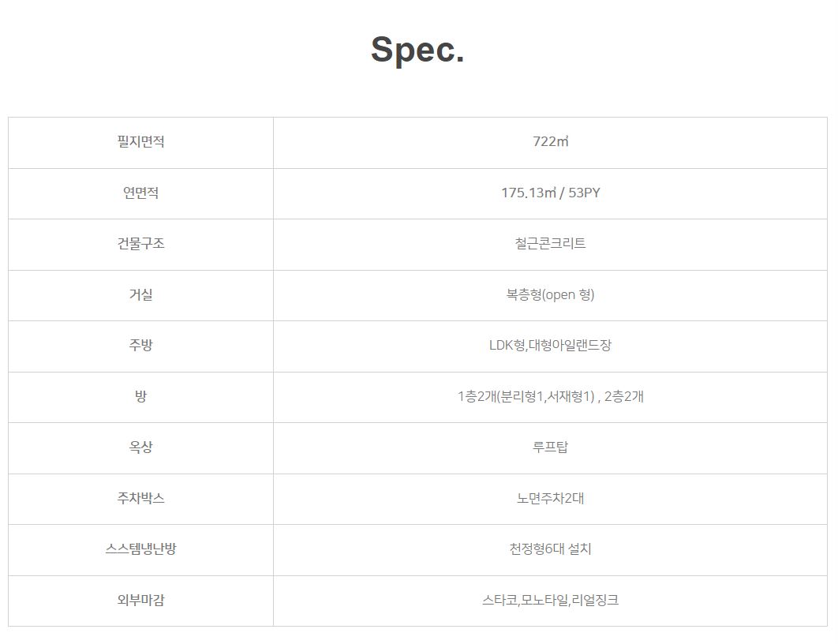The height and width of the screenshot is (644, 838).
Task: Select the 연면적 label cell
Action: (x=140, y=193)
